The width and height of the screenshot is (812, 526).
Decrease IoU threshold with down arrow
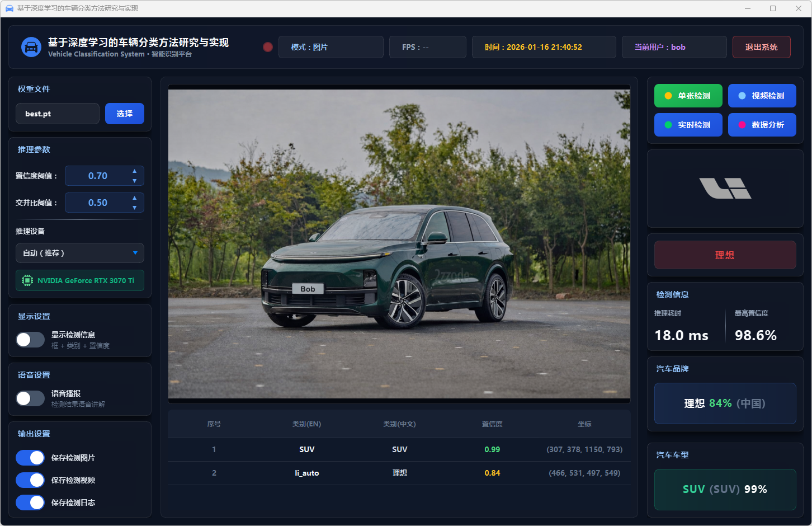tap(134, 208)
